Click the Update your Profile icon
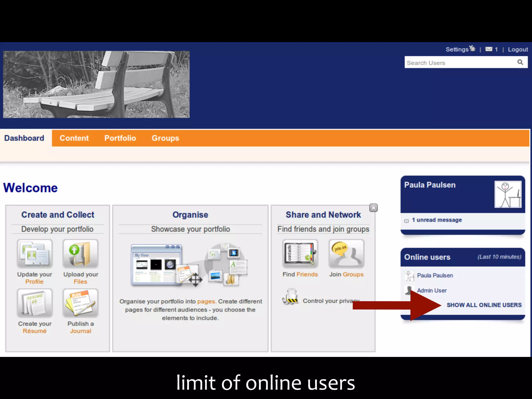532x399 pixels. coord(35,254)
